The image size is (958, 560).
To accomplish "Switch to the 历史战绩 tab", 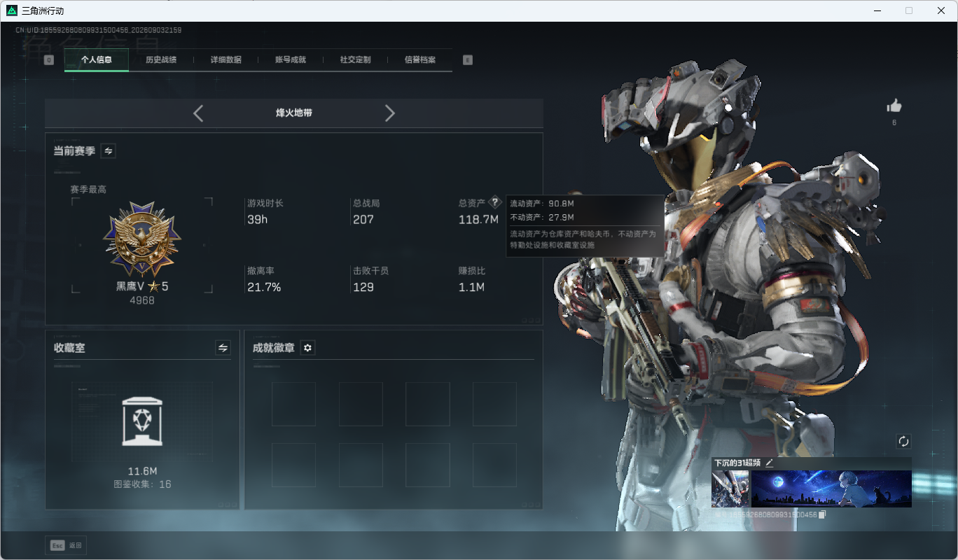I will (161, 59).
